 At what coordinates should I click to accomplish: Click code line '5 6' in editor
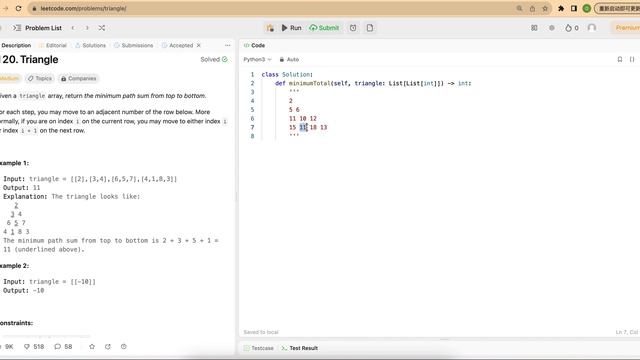294,109
